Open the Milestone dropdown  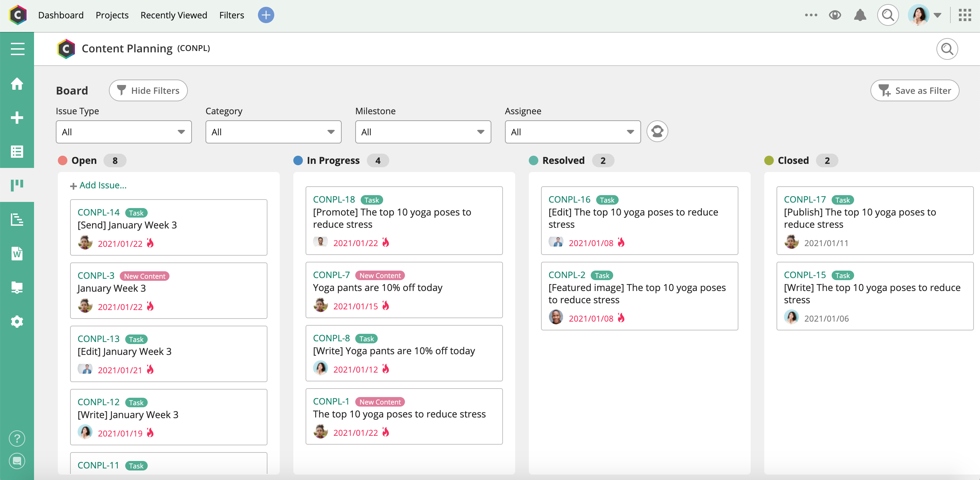pyautogui.click(x=423, y=132)
